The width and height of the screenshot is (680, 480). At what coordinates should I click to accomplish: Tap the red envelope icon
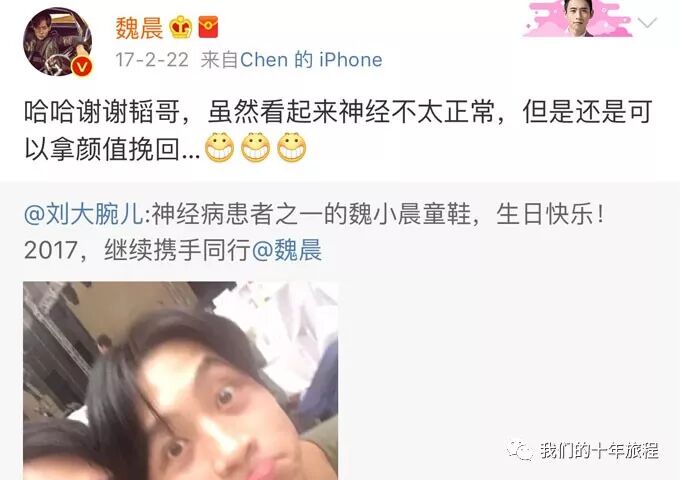click(x=208, y=27)
